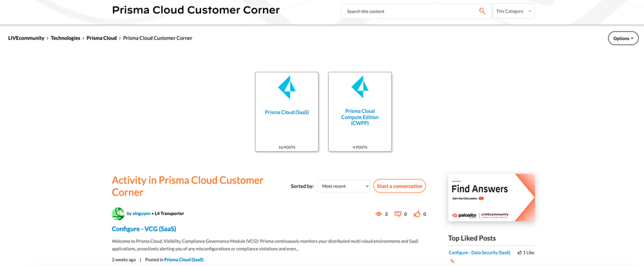644x266 pixels.
Task: Click the Find Answers banner image
Action: click(x=491, y=197)
